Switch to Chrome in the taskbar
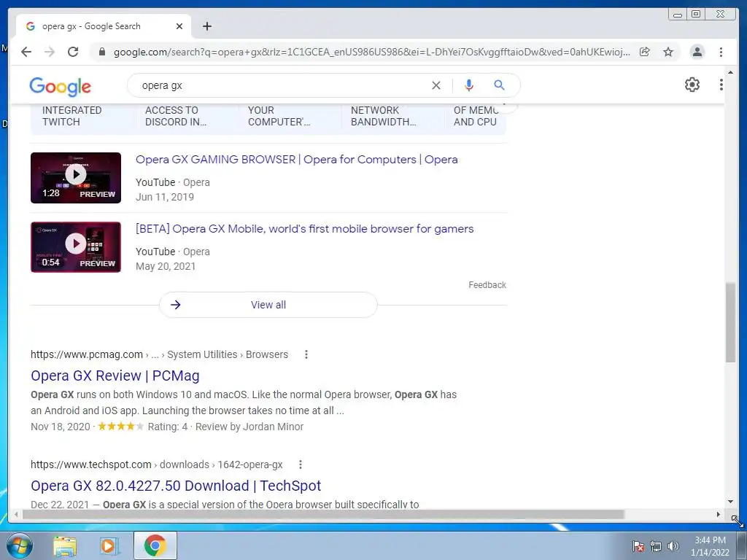The width and height of the screenshot is (747, 560). (155, 545)
